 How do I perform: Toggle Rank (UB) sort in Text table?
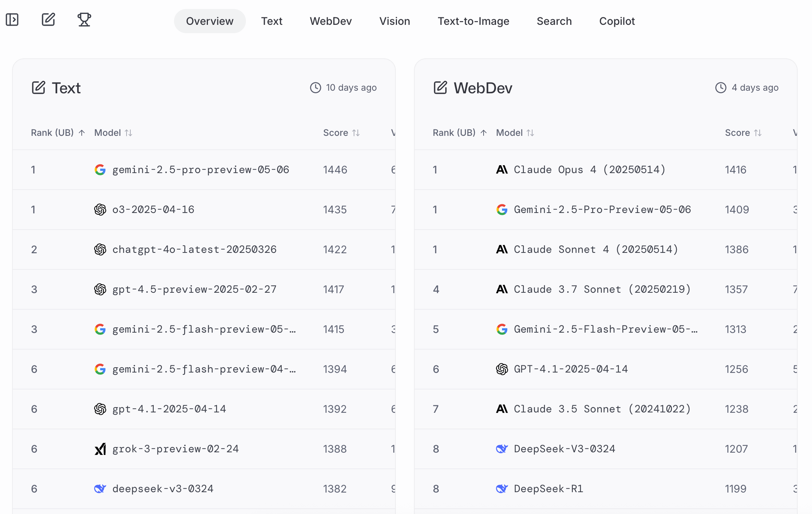pos(58,133)
